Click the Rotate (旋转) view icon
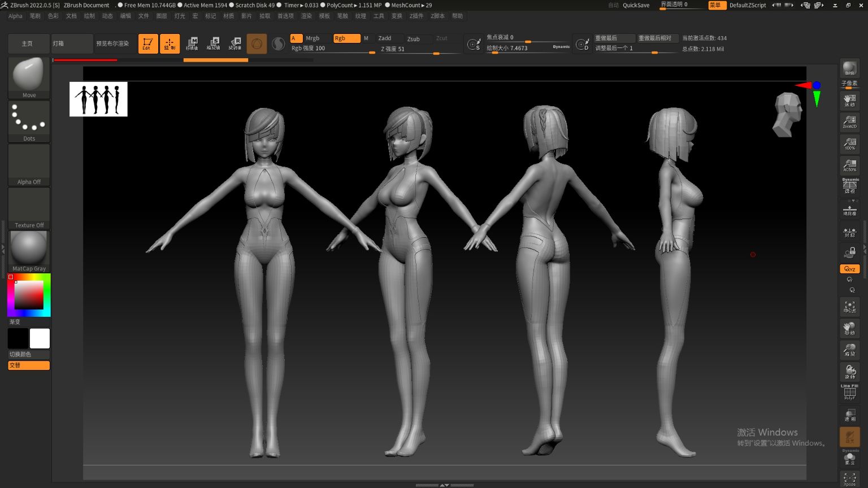This screenshot has width=868, height=488. 849,371
